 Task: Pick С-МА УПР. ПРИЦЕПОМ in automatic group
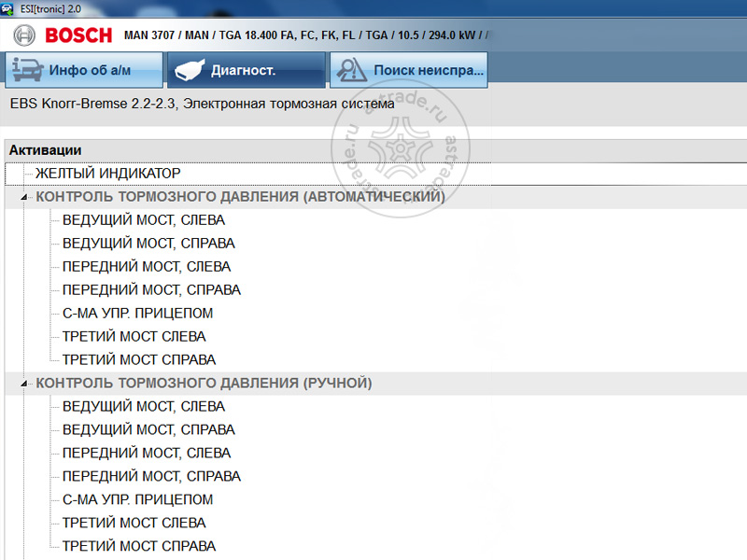pos(137,314)
